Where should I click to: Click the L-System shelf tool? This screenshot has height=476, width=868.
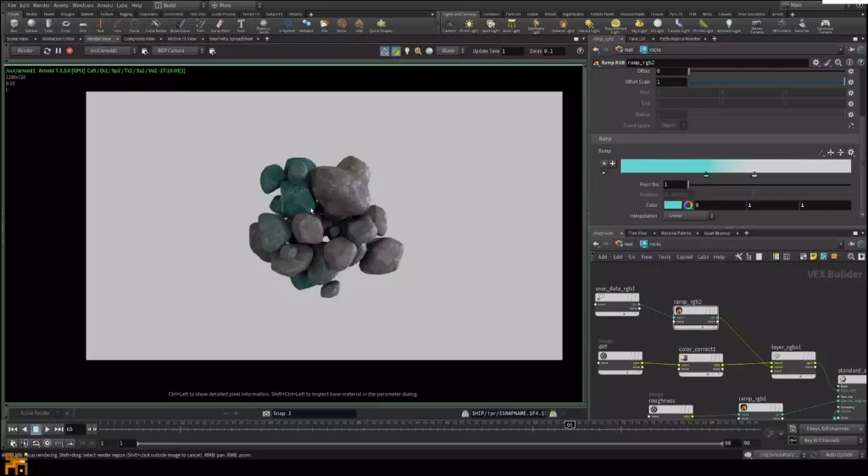point(287,25)
